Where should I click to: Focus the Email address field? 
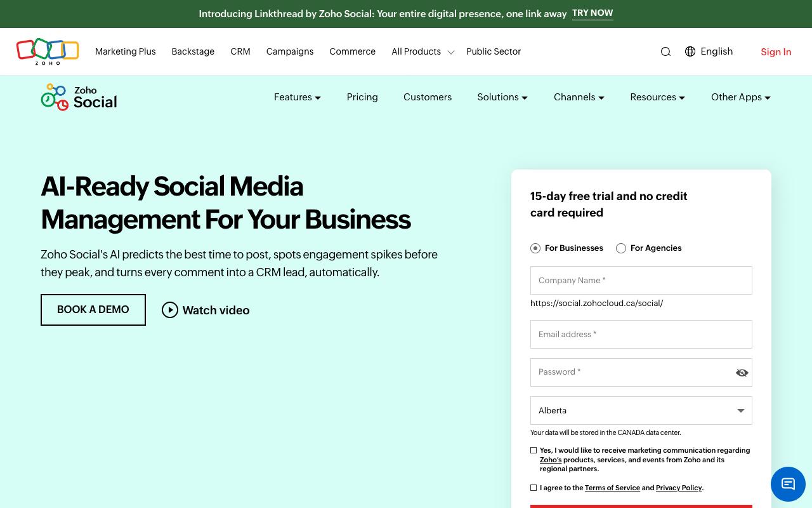coord(641,334)
